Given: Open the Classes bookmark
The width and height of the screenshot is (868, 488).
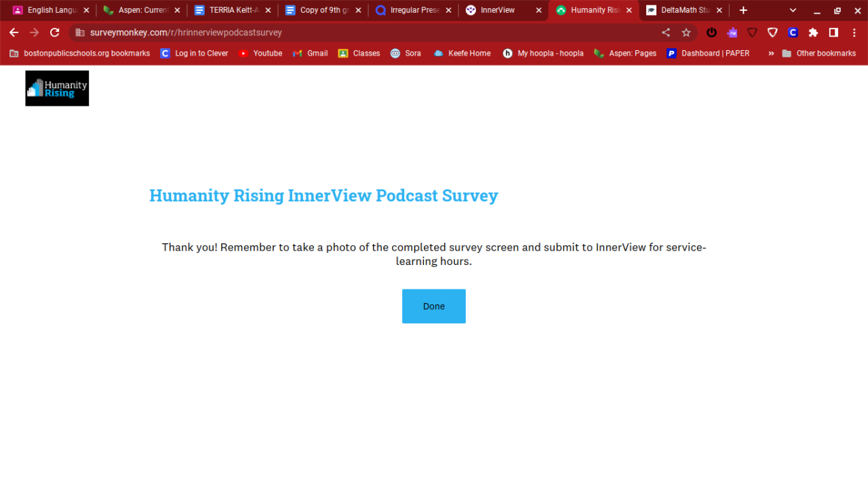Looking at the screenshot, I should [359, 53].
